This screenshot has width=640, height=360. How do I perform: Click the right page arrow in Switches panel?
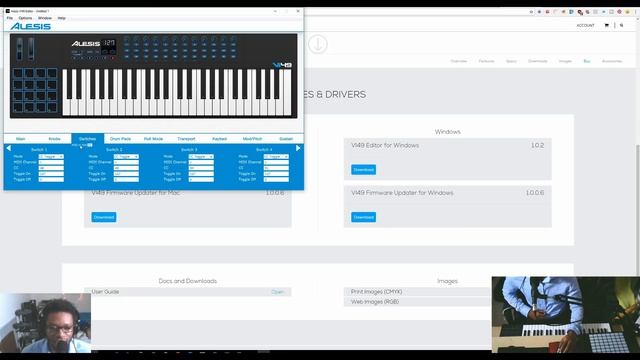[298, 148]
